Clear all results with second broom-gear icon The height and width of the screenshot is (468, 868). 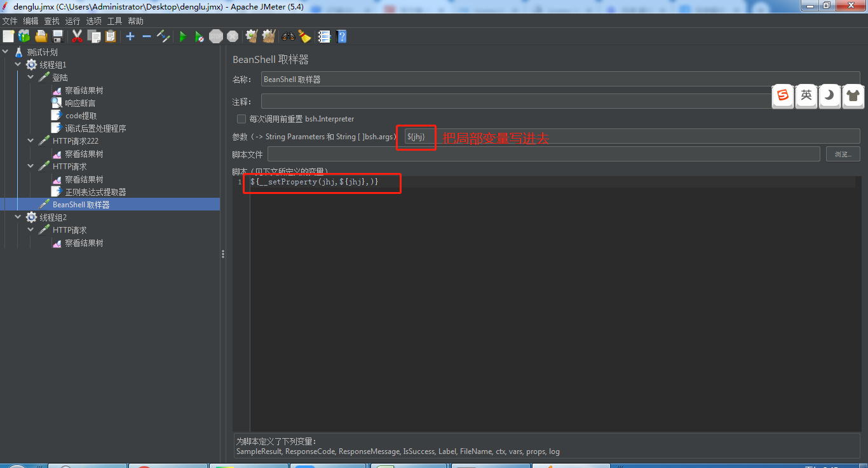tap(268, 36)
